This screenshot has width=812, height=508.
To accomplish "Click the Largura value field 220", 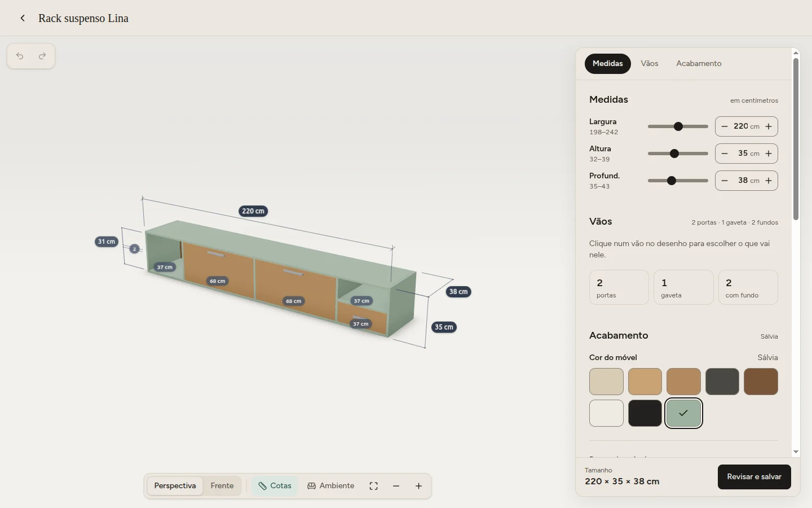I will (x=741, y=126).
